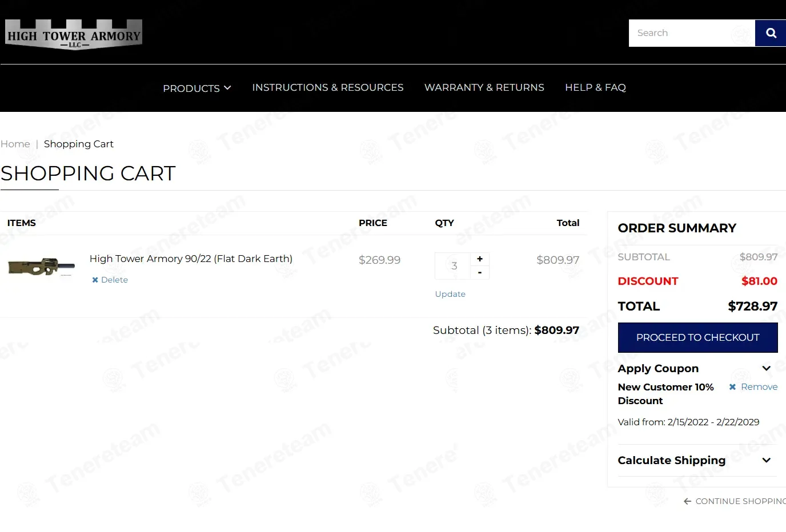Open Instructions & Resources menu item
Screen dimensions: 786x532
pos(327,87)
